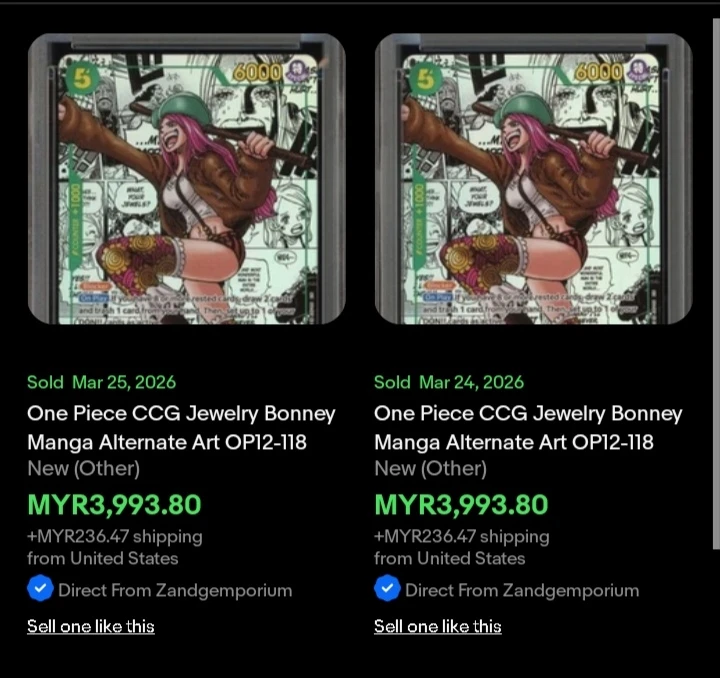Click "Sell one like this" under the Mar 25 listing

click(91, 626)
